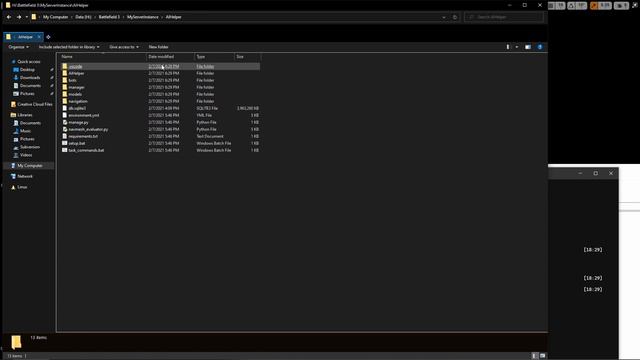Viewport: 640px width, 360px height.
Task: Open Documents under Quick access
Action: click(x=30, y=86)
